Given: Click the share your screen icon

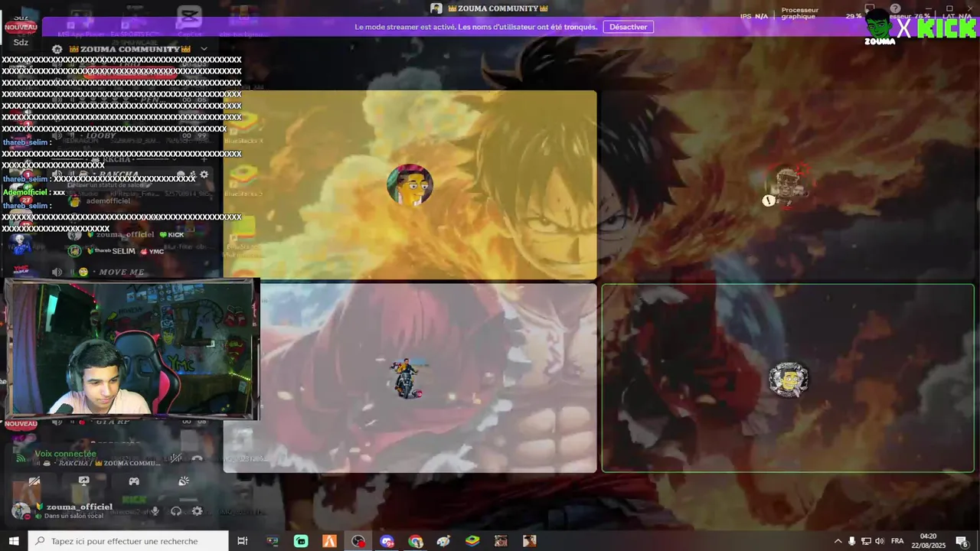Looking at the screenshot, I should (x=83, y=481).
